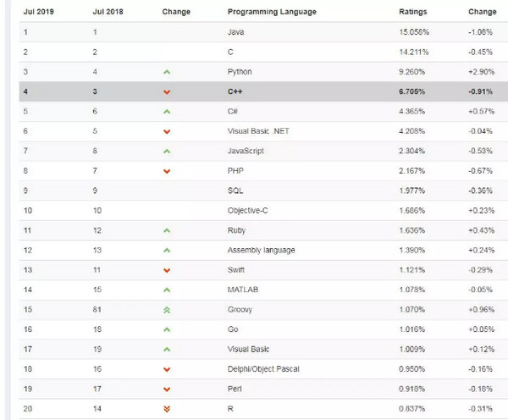This screenshot has width=508, height=420.
Task: Click the green up arrow in Python row
Action: point(167,72)
